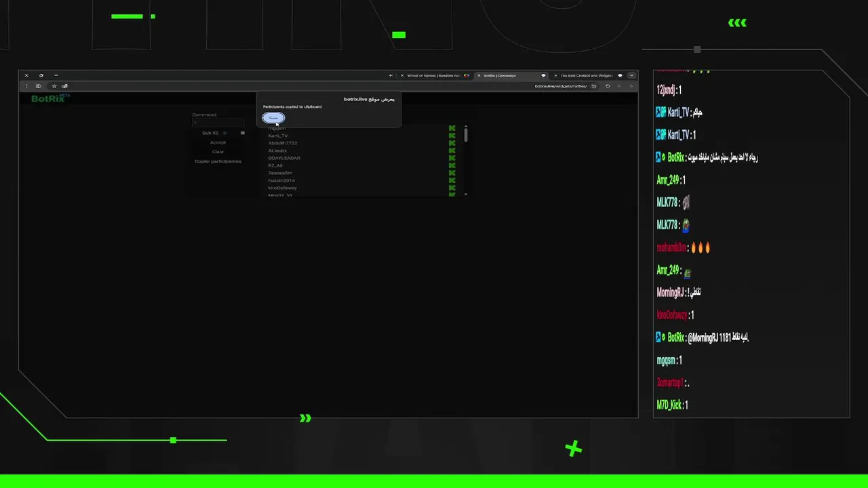Viewport: 868px width, 488px height.
Task: Open browser profile avatar icon
Action: 38,86
